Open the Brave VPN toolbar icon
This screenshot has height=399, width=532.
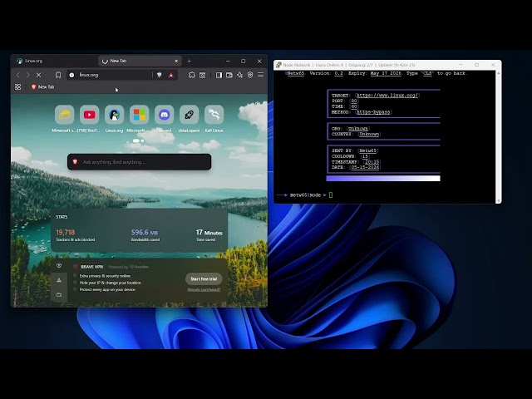pyautogui.click(x=250, y=75)
